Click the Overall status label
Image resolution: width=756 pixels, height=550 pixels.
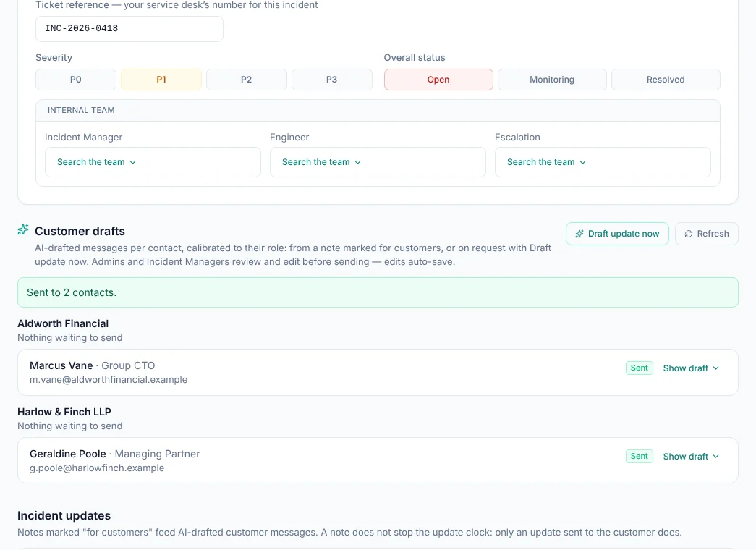[415, 57]
